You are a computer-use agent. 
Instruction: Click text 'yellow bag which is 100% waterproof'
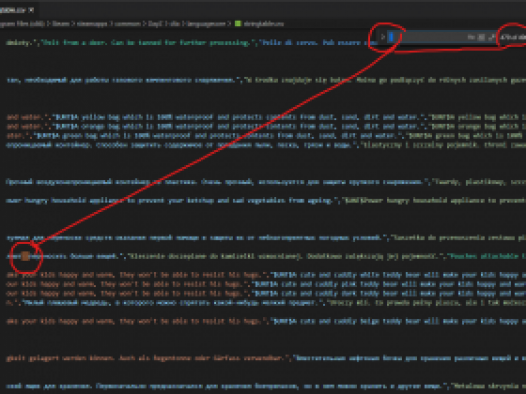(x=147, y=117)
